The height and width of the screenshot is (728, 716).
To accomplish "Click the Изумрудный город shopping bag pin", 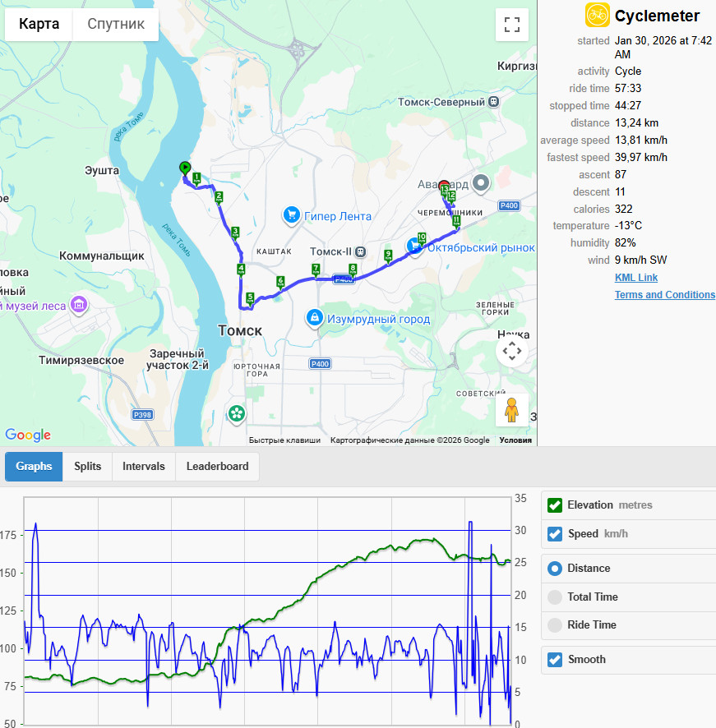I will click(315, 319).
